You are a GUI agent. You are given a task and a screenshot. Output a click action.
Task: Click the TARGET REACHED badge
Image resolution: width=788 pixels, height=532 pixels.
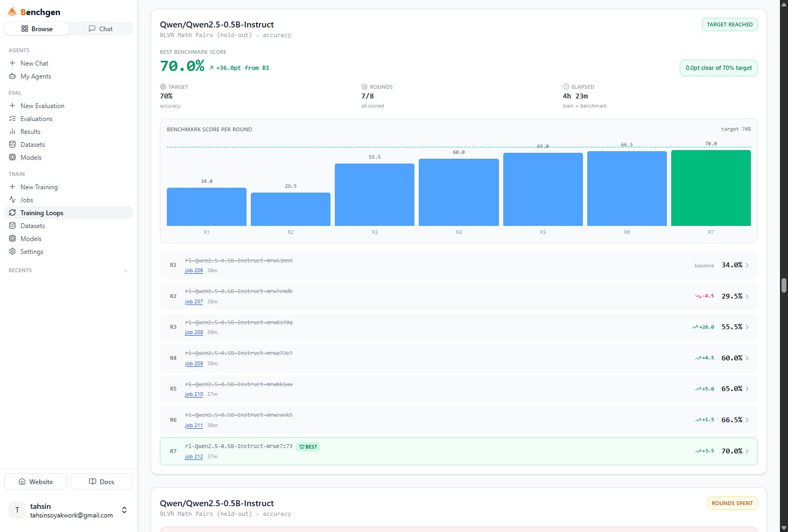coord(730,25)
